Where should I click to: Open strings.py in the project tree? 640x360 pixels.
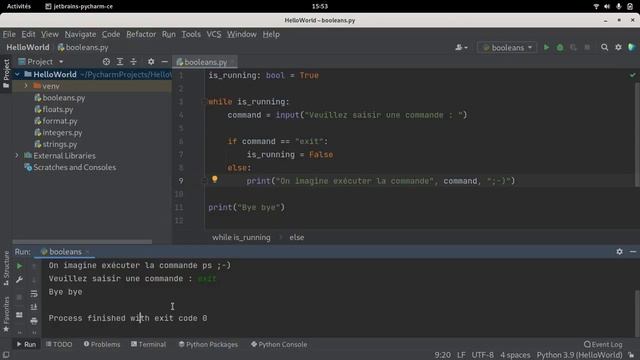coord(60,144)
